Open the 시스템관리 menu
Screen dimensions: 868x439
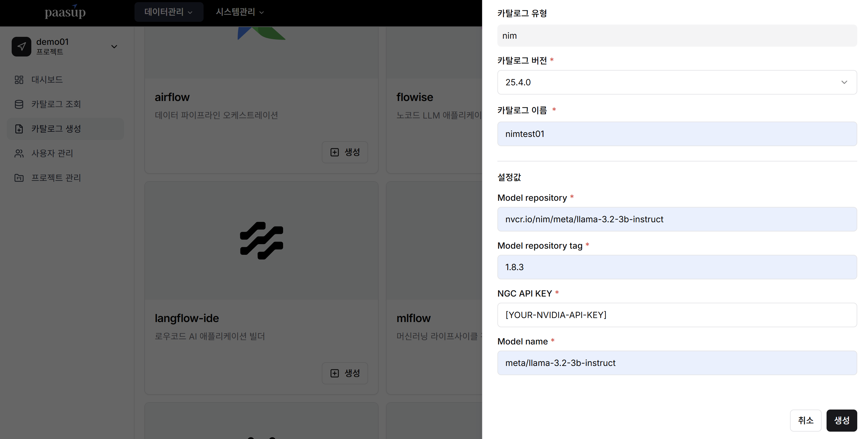click(239, 12)
